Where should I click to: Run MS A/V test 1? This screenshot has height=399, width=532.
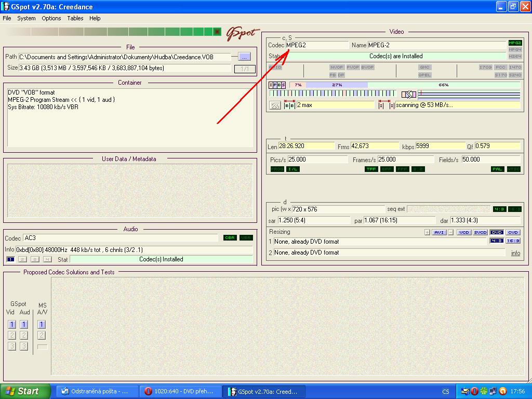42,324
